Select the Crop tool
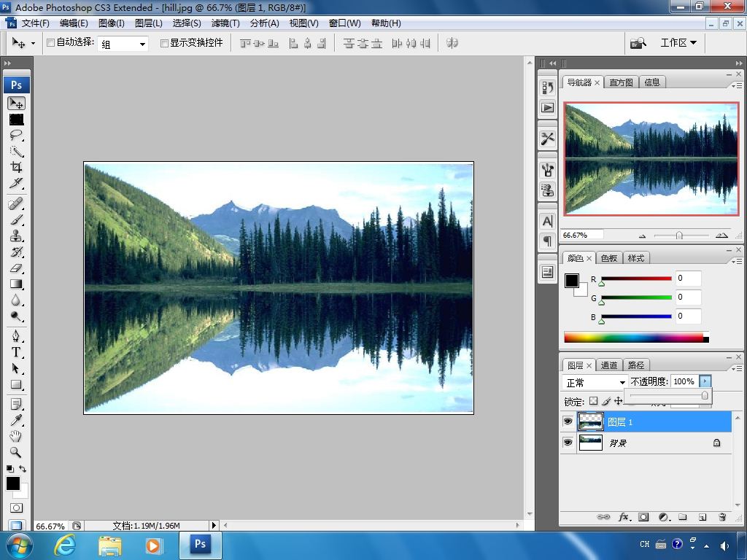Viewport: 747px width, 560px height. point(16,167)
